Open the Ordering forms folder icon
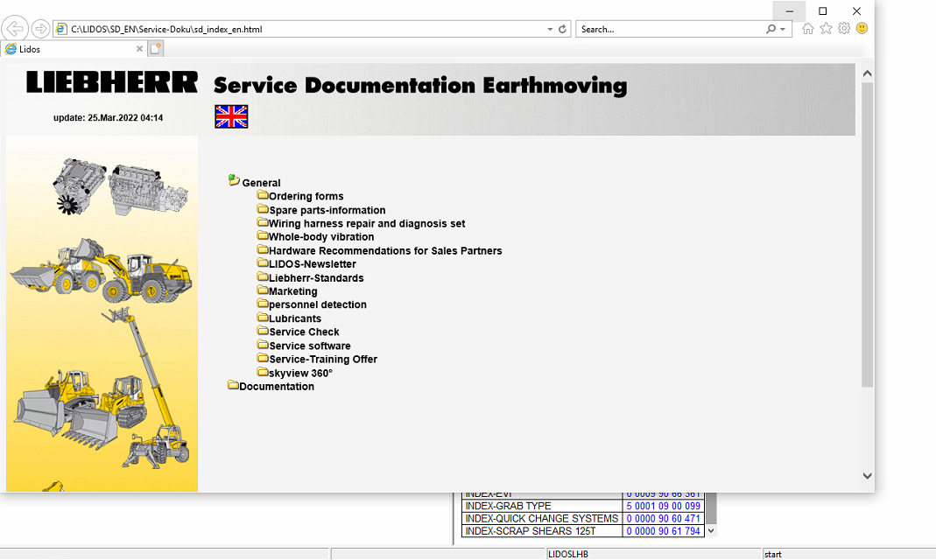The image size is (936, 560). pyautogui.click(x=263, y=195)
